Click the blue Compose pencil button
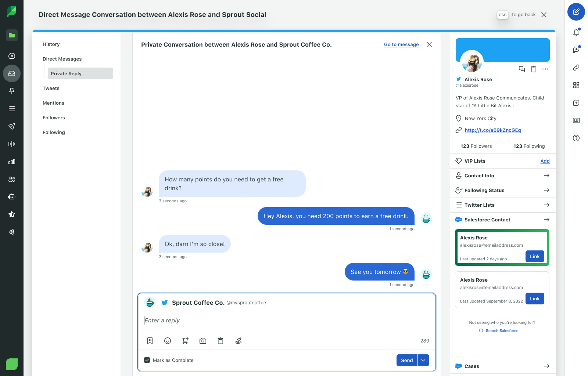588x376 pixels. (x=576, y=12)
